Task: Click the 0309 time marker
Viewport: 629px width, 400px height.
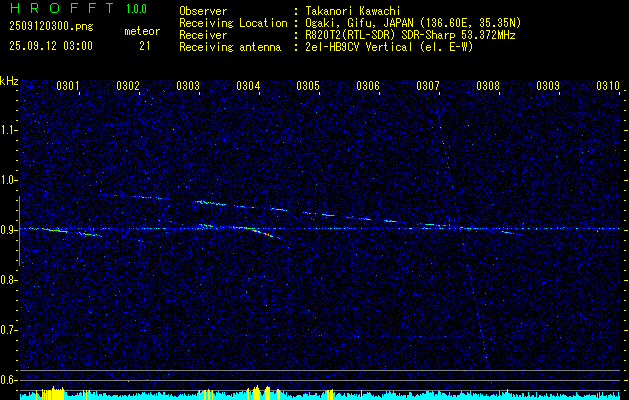Action: pos(548,85)
